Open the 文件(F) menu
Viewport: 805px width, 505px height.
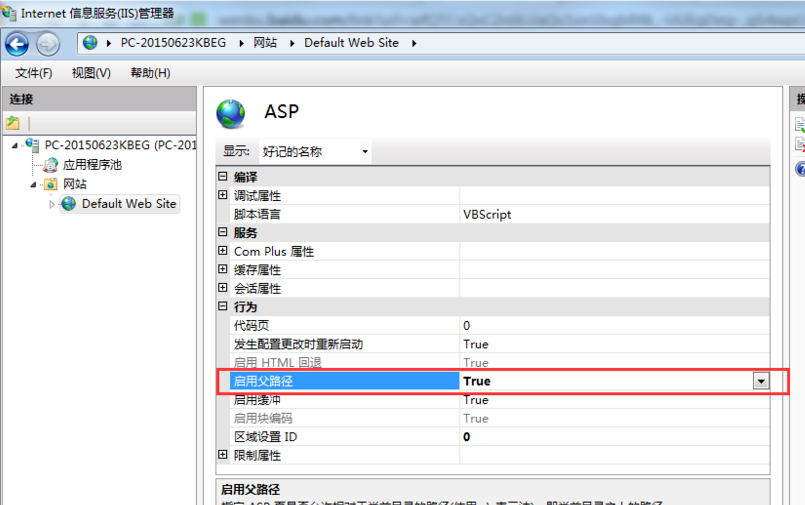(34, 73)
